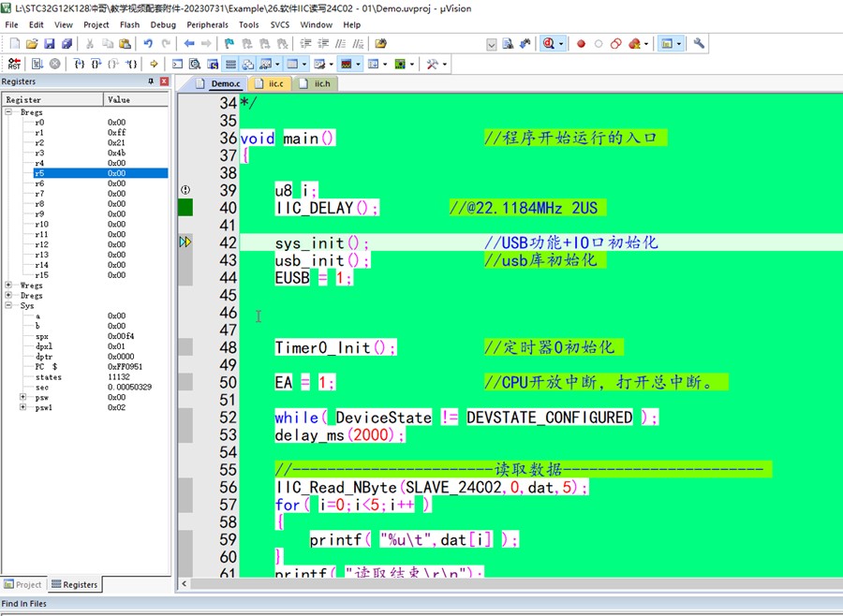Viewport: 843px width, 616px height.
Task: Select the r3 register row
Action: (39, 154)
